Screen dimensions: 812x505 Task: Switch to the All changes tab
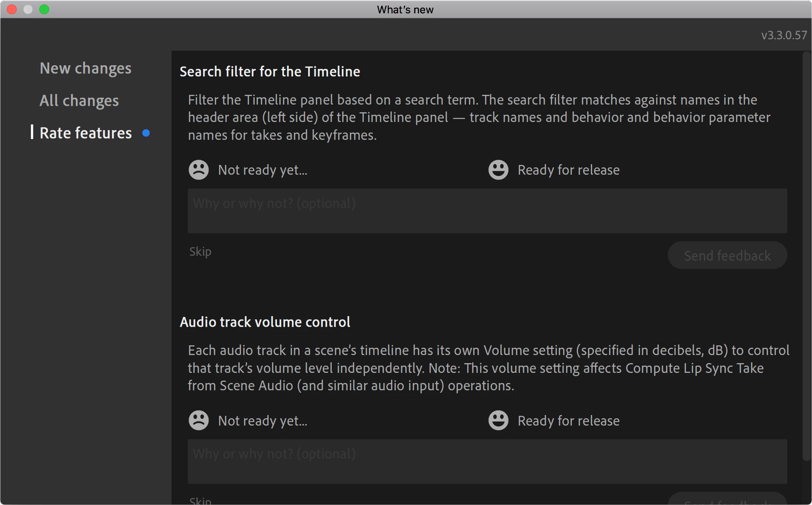79,101
